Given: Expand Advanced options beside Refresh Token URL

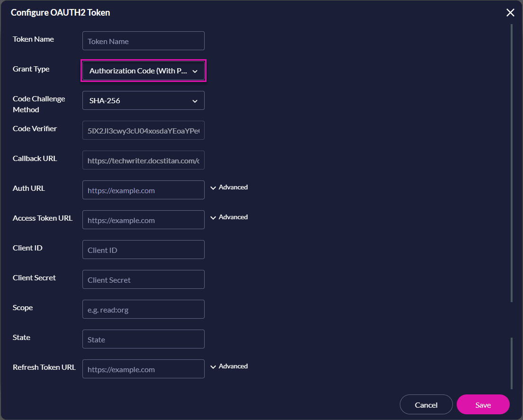Looking at the screenshot, I should click(229, 366).
